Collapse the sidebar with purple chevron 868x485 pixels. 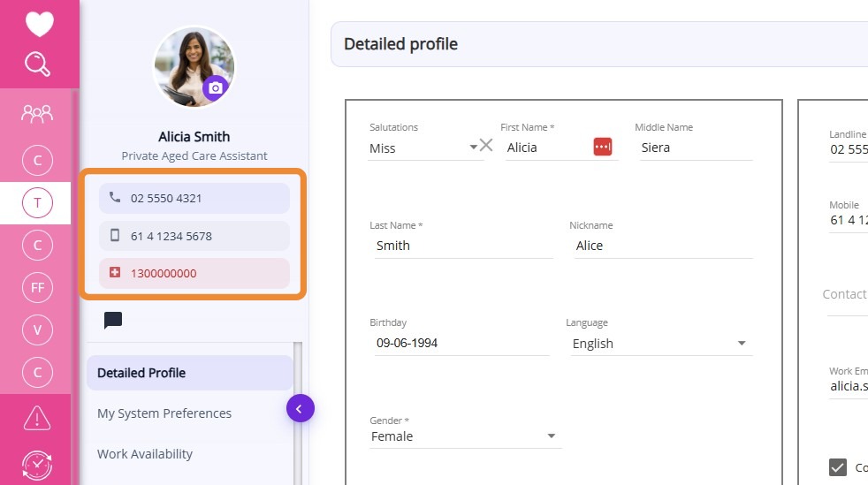[x=300, y=408]
